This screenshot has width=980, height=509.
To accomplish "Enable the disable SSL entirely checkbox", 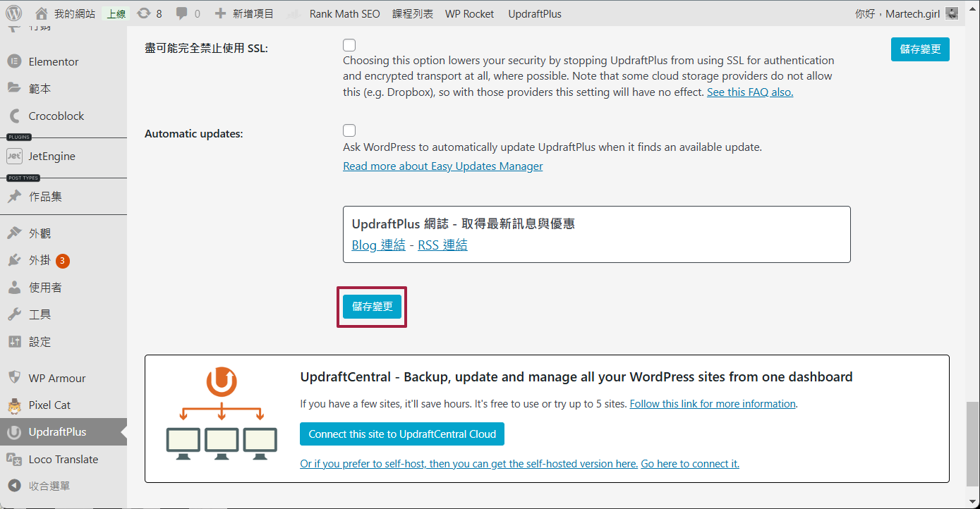I will click(x=349, y=45).
